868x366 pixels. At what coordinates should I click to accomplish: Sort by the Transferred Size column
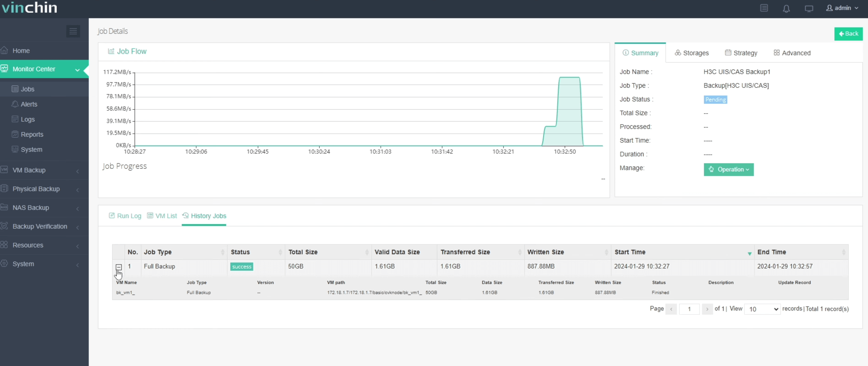480,252
